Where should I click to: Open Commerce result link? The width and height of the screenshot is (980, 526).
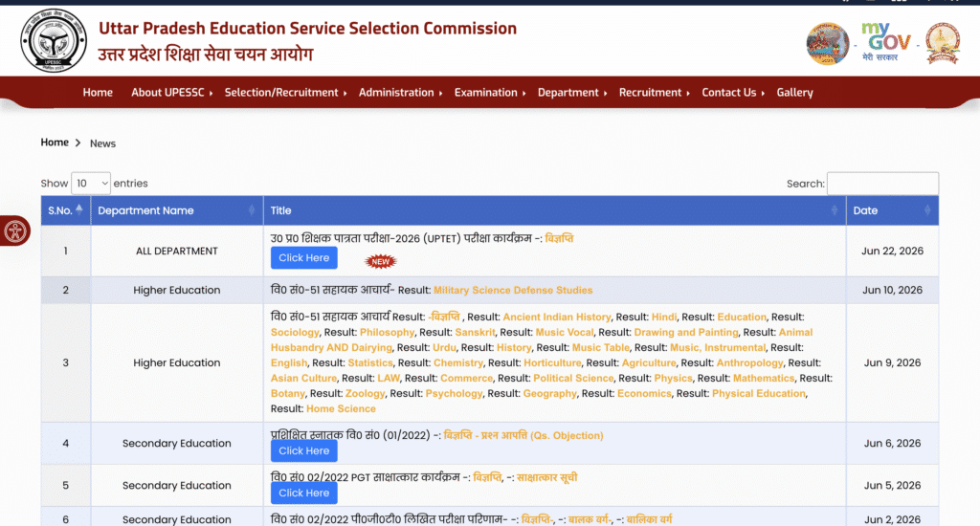[466, 378]
